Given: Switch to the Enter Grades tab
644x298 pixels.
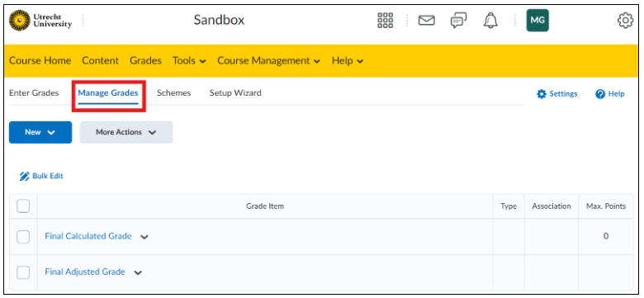Looking at the screenshot, I should pyautogui.click(x=34, y=92).
